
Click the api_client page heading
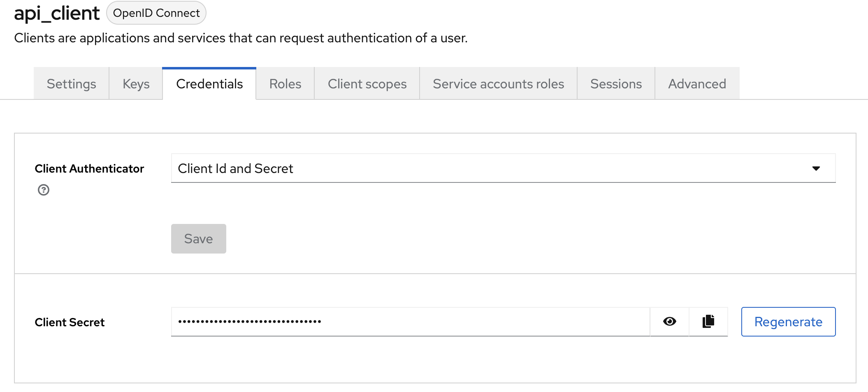click(x=57, y=13)
